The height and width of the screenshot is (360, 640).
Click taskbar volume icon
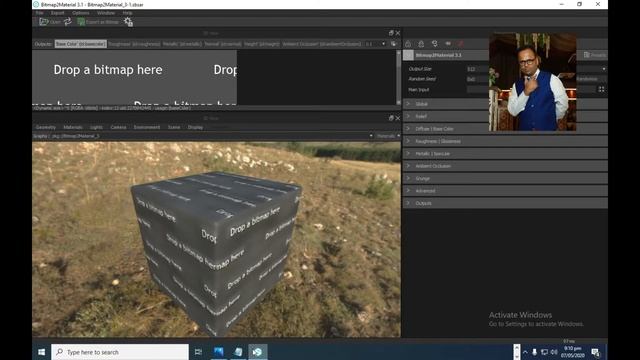[x=554, y=352]
